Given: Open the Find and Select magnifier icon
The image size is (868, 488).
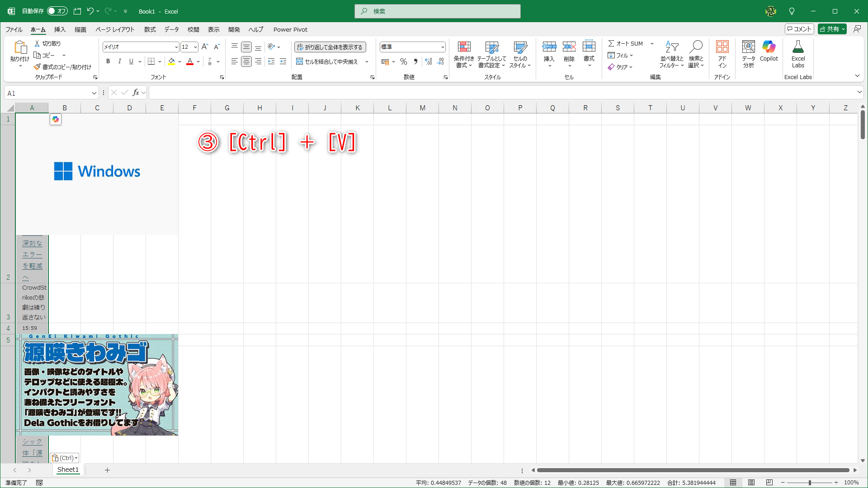Looking at the screenshot, I should coord(696,47).
